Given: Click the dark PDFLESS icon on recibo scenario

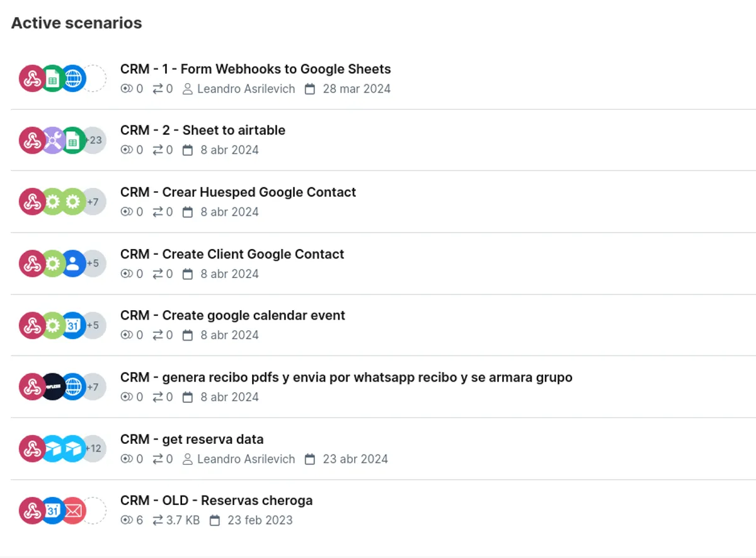Looking at the screenshot, I should (x=52, y=387).
